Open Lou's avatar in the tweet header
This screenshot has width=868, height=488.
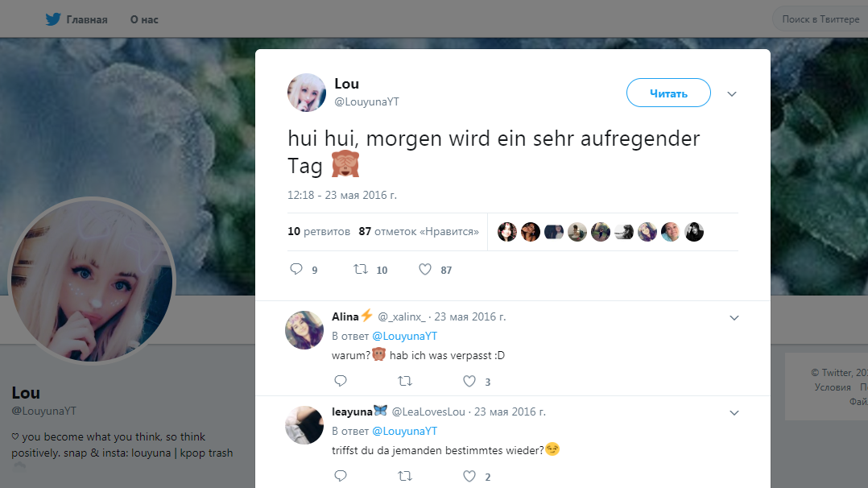tap(306, 93)
